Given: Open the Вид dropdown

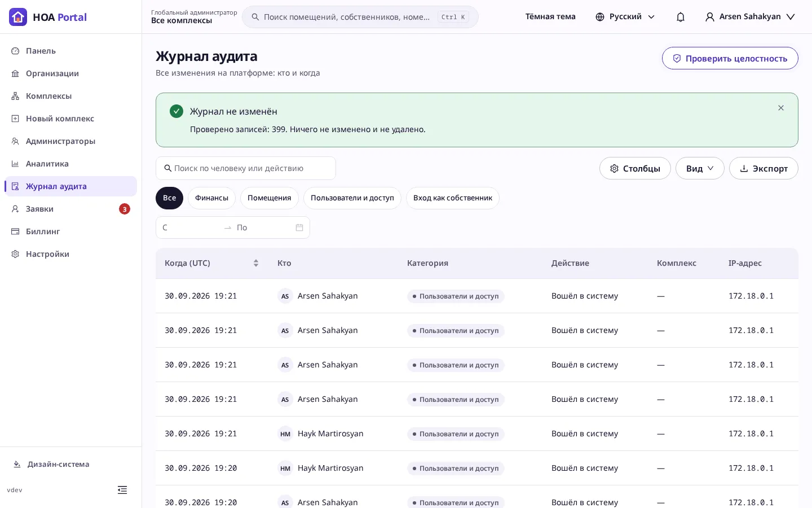Looking at the screenshot, I should point(700,168).
